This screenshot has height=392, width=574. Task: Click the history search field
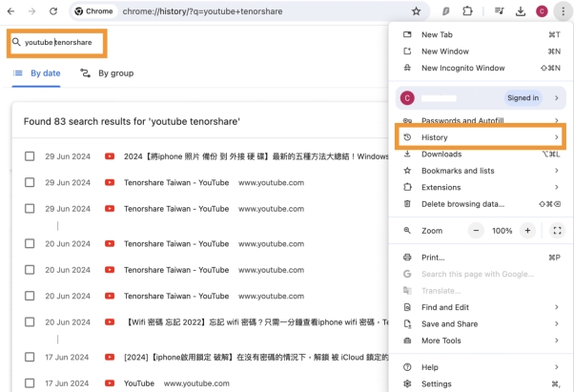(62, 43)
